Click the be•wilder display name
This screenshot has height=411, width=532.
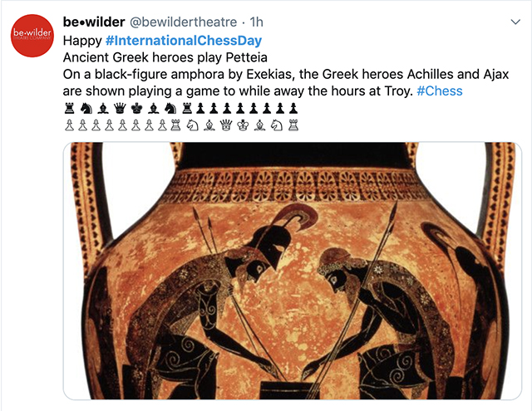pyautogui.click(x=94, y=22)
